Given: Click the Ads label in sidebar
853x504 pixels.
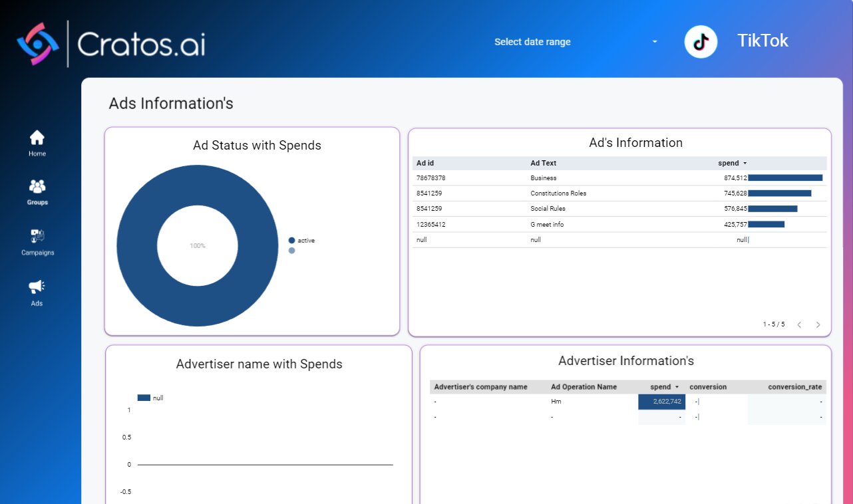Looking at the screenshot, I should point(37,303).
